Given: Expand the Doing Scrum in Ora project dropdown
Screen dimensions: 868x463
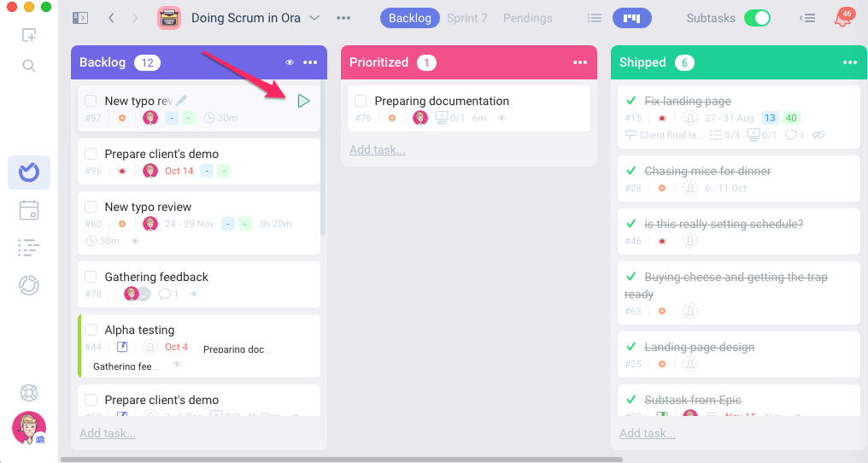Looking at the screenshot, I should pos(314,18).
